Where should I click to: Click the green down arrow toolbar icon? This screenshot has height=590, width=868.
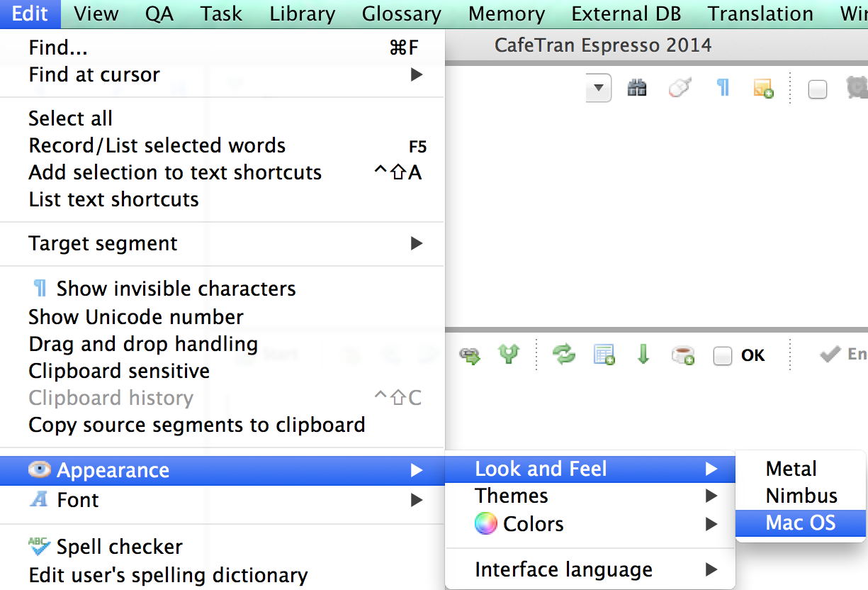pos(643,355)
